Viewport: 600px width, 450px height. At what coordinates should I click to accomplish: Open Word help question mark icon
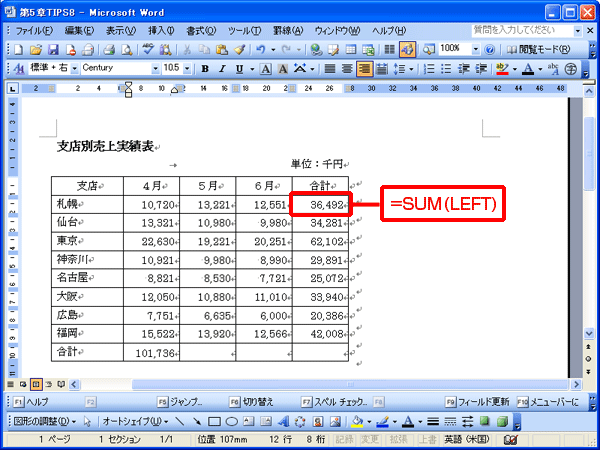(489, 49)
